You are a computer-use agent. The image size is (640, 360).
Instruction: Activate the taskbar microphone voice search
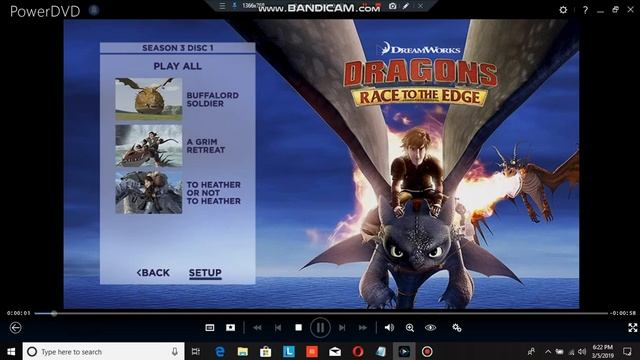pyautogui.click(x=175, y=351)
